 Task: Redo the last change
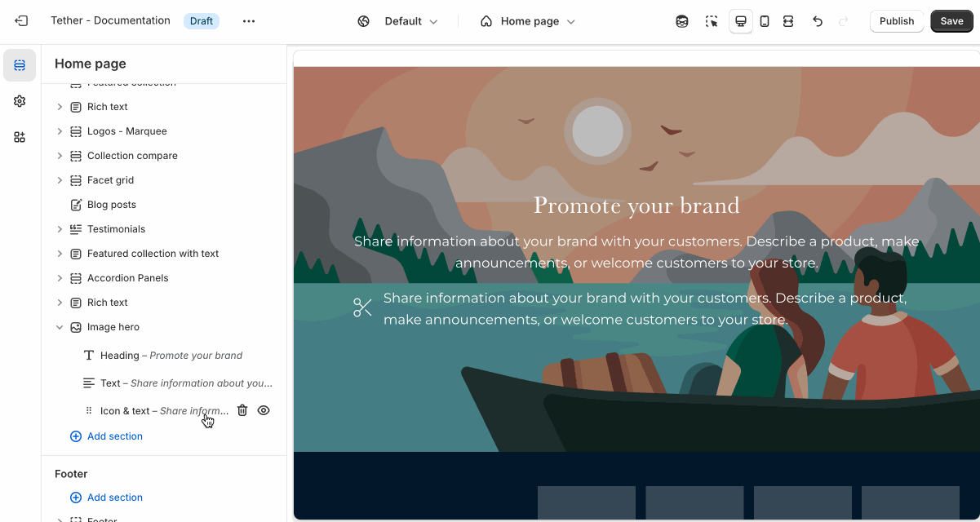(844, 21)
